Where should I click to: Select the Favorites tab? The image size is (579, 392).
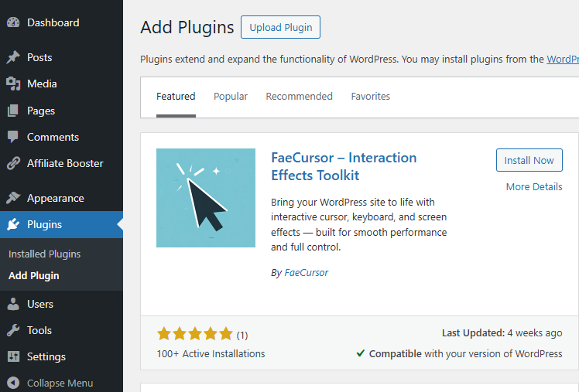click(370, 97)
